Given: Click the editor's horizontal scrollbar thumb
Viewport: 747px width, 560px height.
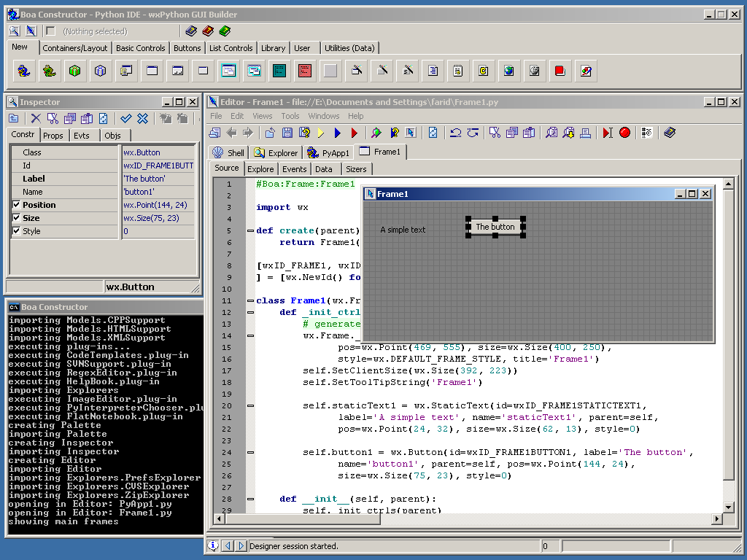Looking at the screenshot, I should [302, 518].
